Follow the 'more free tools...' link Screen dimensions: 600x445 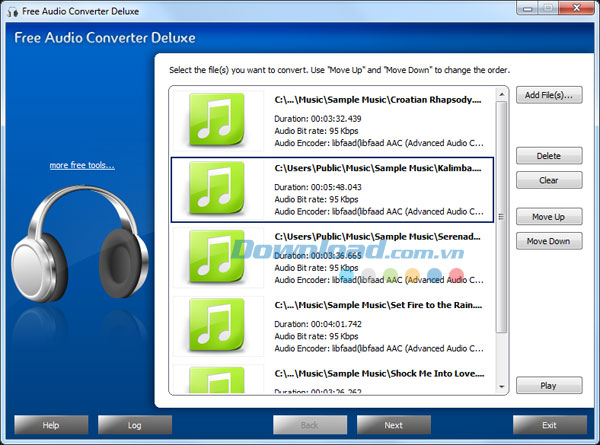(82, 165)
